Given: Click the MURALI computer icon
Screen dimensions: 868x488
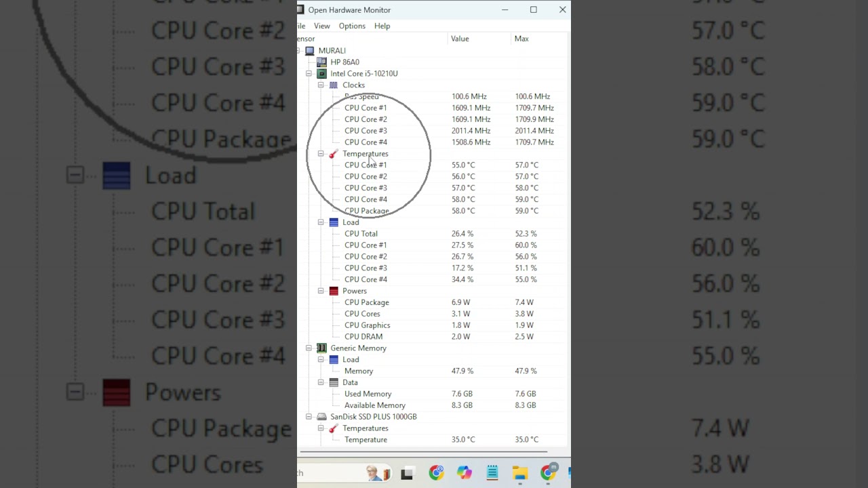Looking at the screenshot, I should point(310,51).
